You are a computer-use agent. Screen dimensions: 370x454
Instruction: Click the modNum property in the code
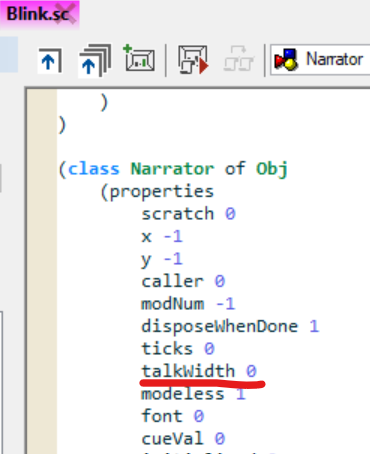[173, 304]
